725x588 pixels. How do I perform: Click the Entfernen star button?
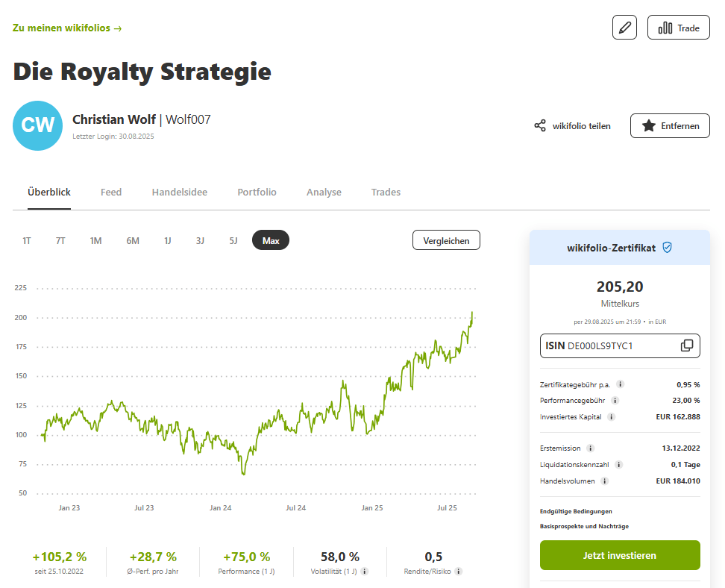(670, 126)
